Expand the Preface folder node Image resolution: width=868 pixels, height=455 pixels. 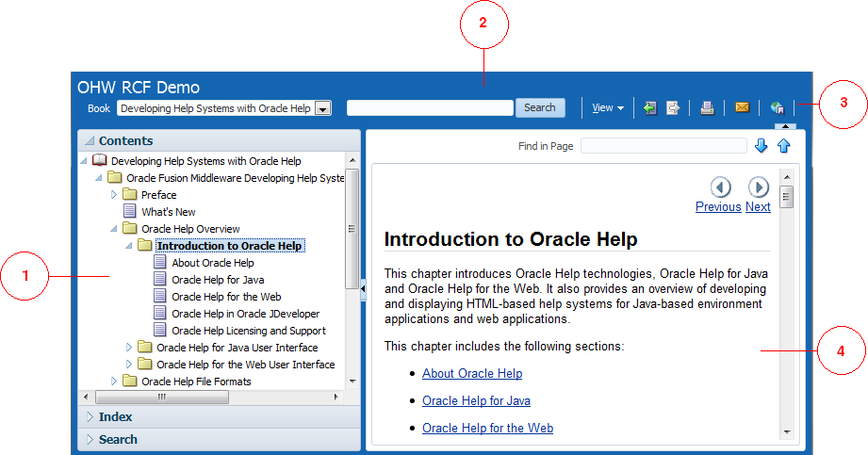coord(114,194)
